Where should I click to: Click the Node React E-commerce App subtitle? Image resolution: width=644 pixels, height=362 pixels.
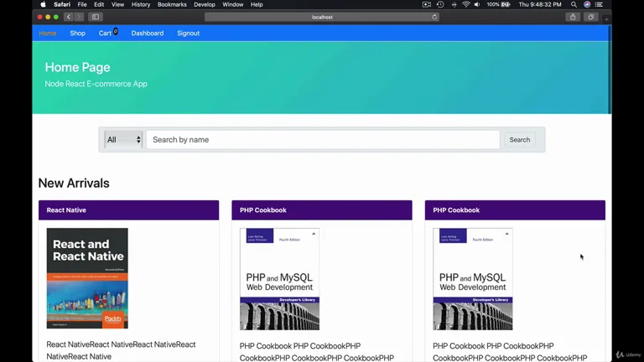pos(96,84)
